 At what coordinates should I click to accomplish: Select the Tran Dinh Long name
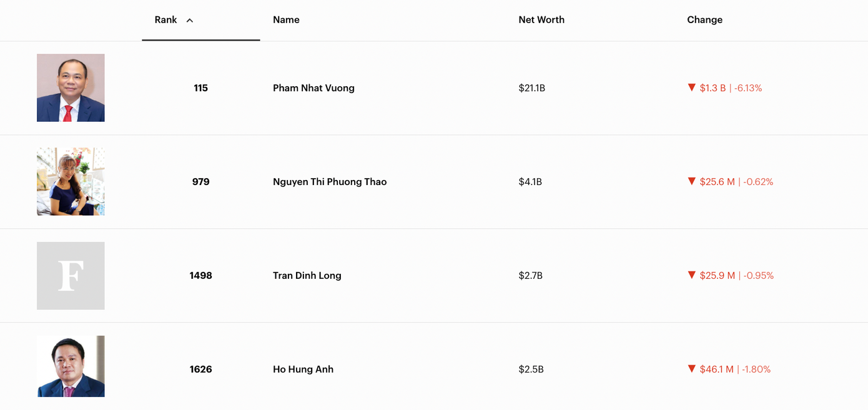(307, 276)
